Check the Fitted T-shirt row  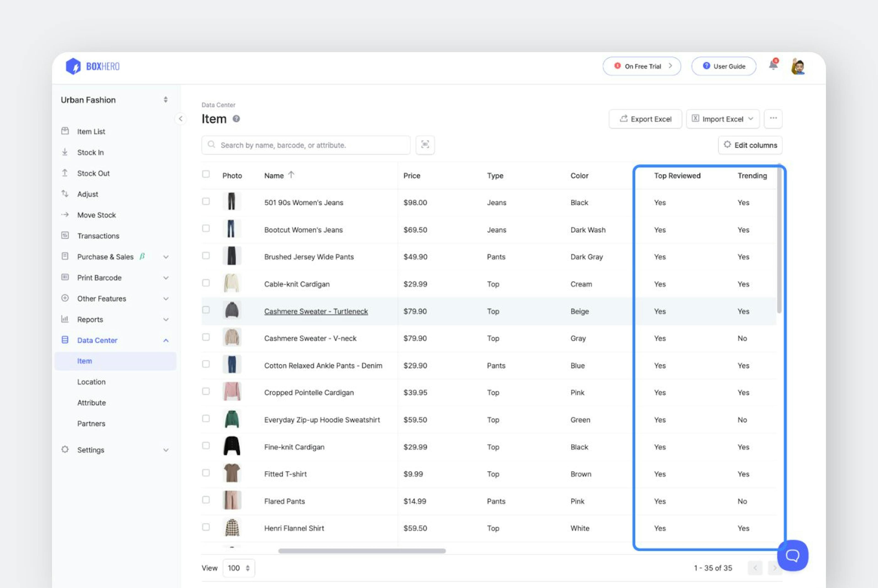(206, 473)
